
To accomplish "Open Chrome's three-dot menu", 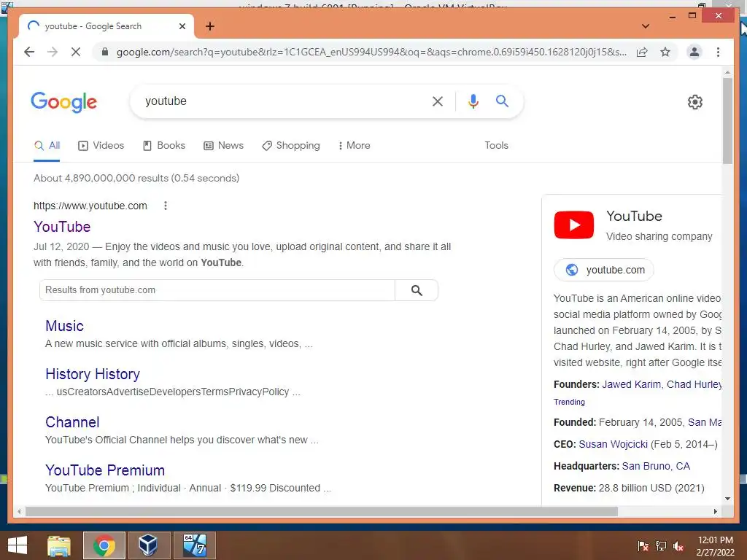I will coord(718,52).
